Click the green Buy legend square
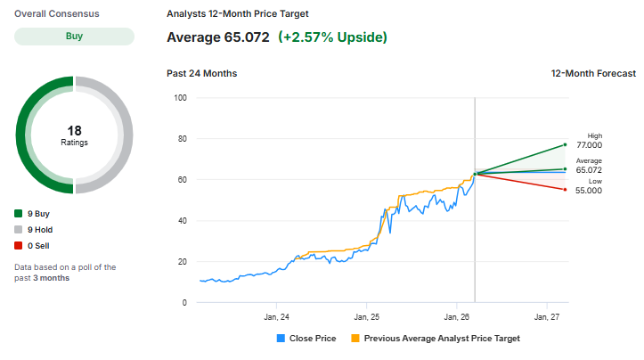 click(19, 214)
